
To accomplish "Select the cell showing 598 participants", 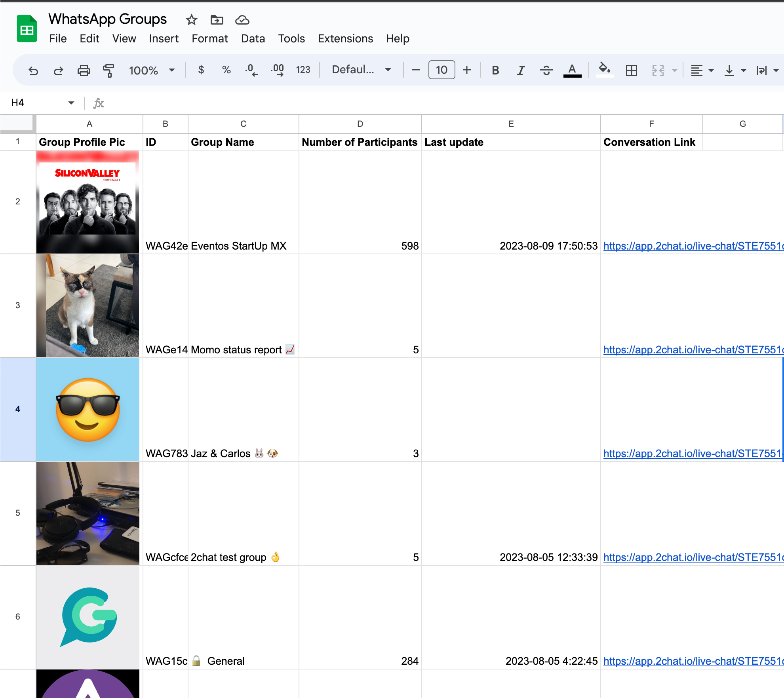I will pos(360,202).
